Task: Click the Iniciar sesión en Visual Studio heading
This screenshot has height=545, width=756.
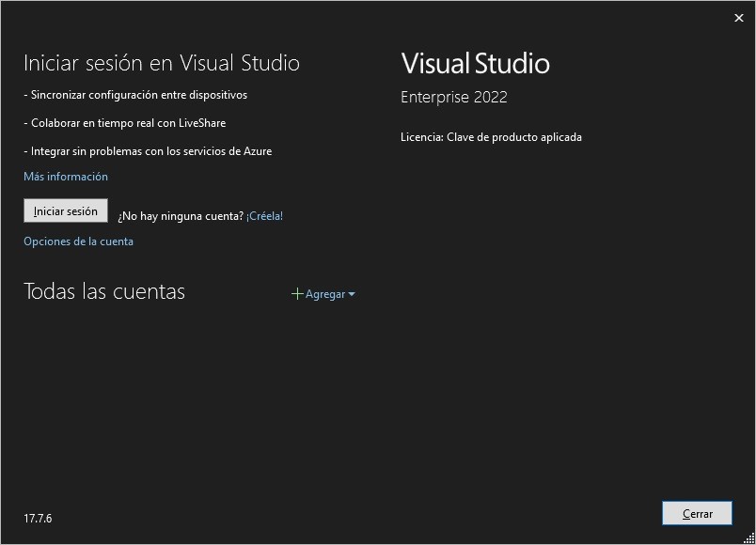Action: 162,63
